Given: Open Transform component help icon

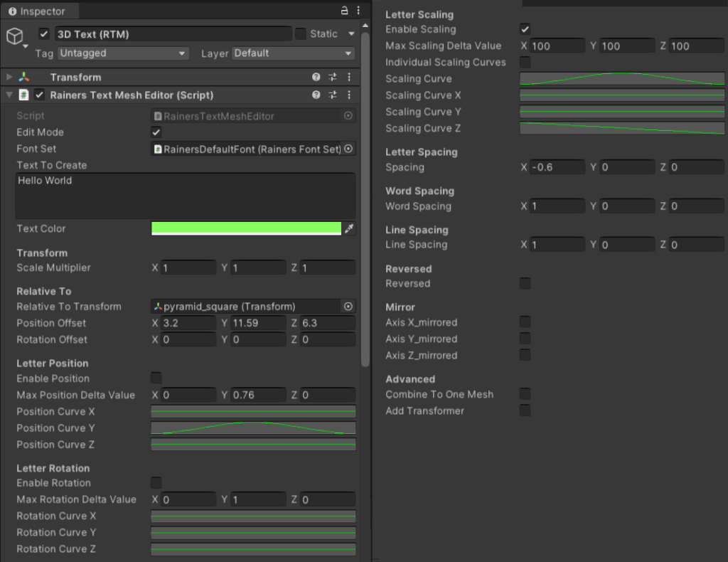Looking at the screenshot, I should click(316, 77).
